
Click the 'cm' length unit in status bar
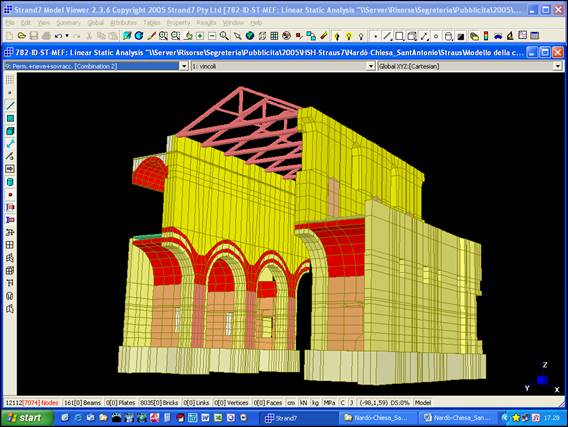[x=291, y=403]
